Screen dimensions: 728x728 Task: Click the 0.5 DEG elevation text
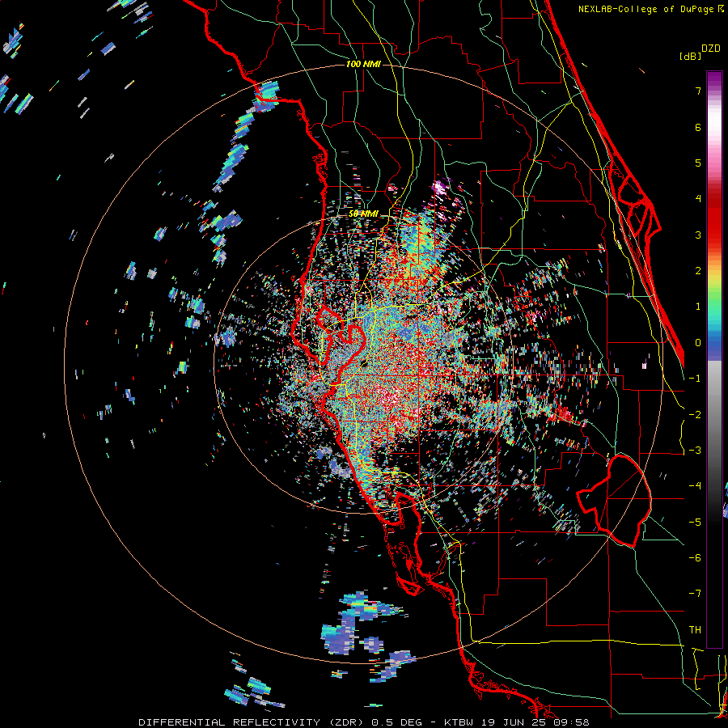(397, 722)
